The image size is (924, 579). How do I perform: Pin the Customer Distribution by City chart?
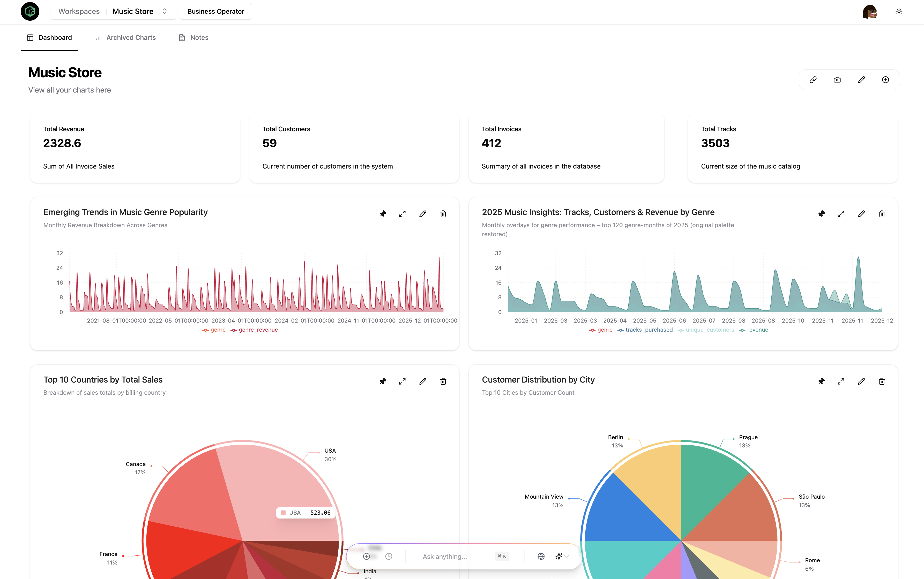point(821,381)
